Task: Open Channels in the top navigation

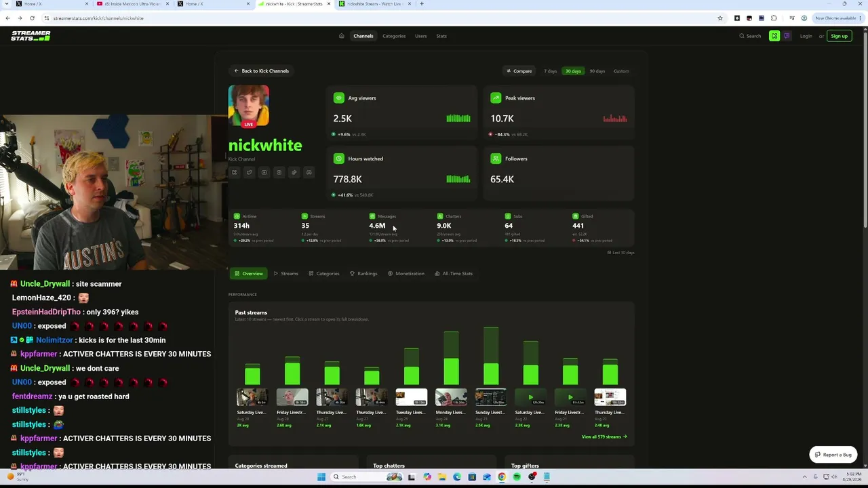Action: pyautogui.click(x=363, y=36)
